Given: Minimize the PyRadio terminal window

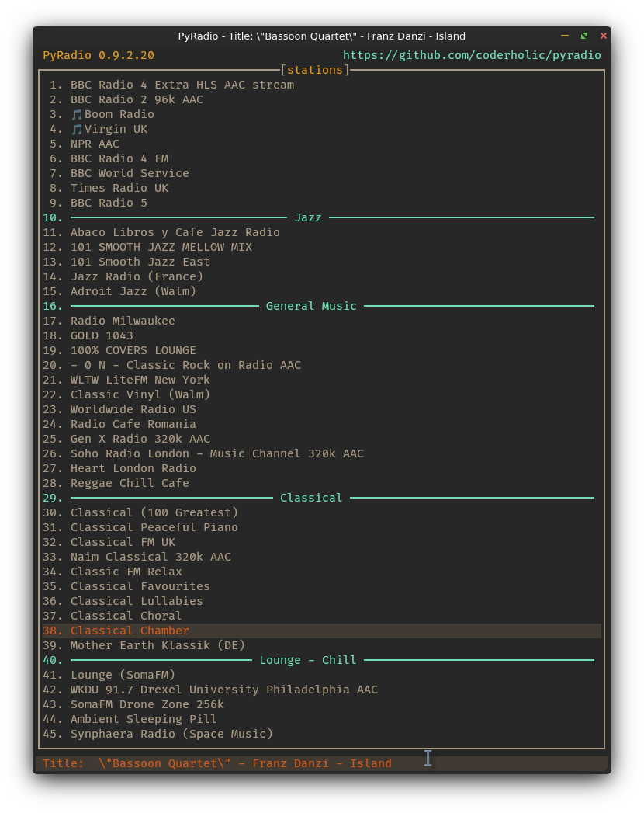Looking at the screenshot, I should (565, 36).
